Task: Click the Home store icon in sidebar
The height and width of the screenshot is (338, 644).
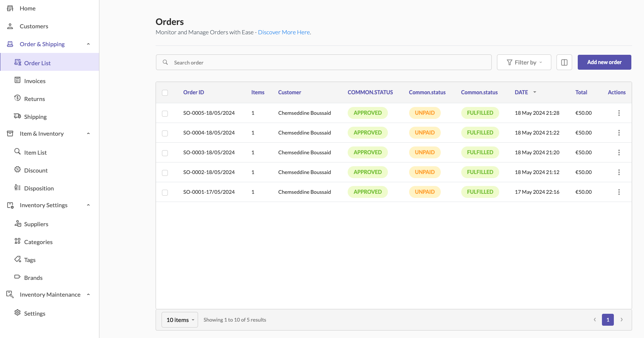Action: (x=10, y=8)
